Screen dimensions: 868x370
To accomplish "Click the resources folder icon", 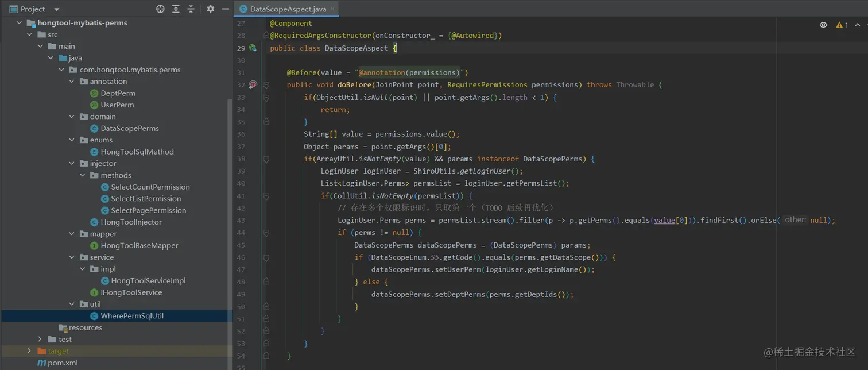I will click(x=63, y=327).
